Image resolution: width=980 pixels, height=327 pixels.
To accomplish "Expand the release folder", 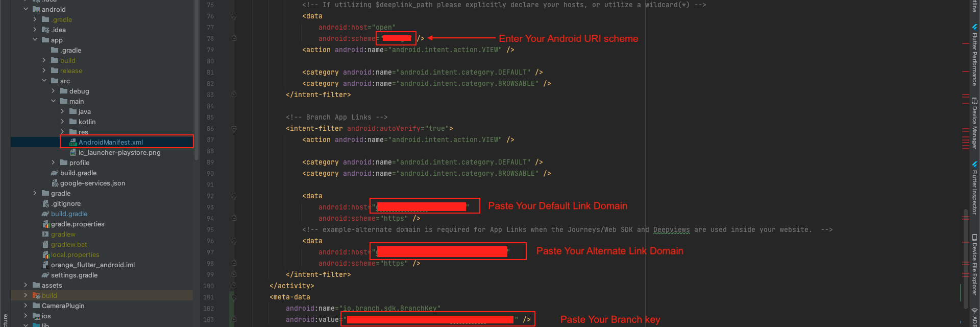I will point(44,71).
